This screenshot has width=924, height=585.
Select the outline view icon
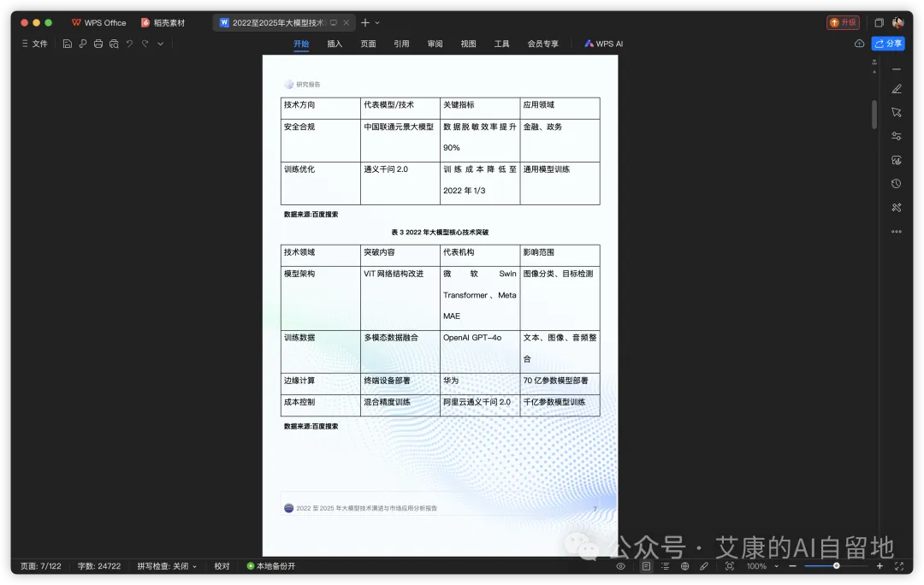(x=666, y=566)
